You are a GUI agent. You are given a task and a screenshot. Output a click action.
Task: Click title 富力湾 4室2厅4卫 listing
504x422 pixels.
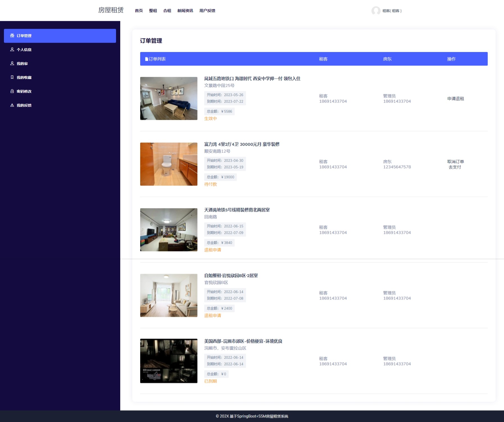pos(242,144)
